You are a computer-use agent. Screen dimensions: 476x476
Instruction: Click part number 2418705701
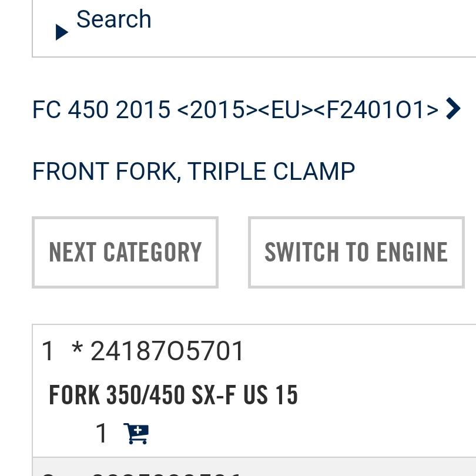pos(167,351)
